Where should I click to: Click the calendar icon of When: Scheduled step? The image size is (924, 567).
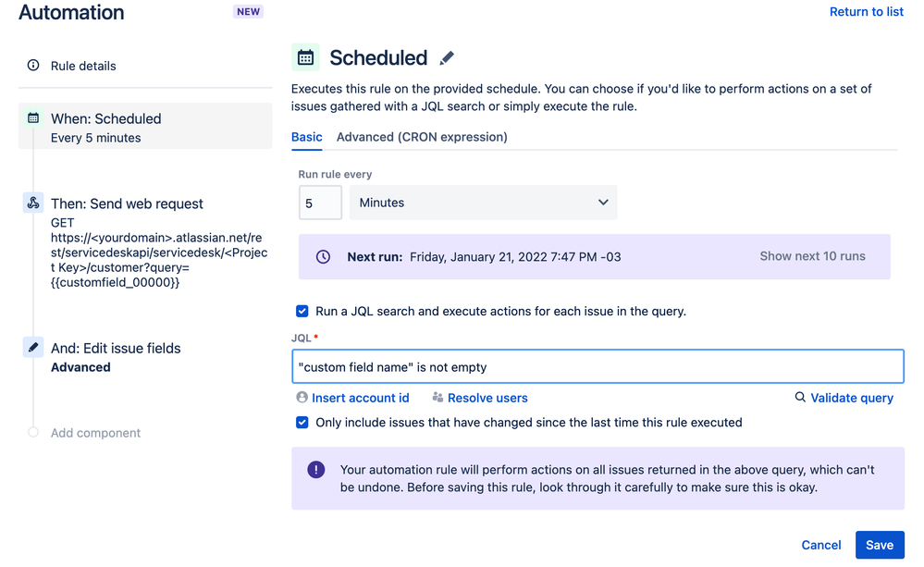[x=33, y=117]
